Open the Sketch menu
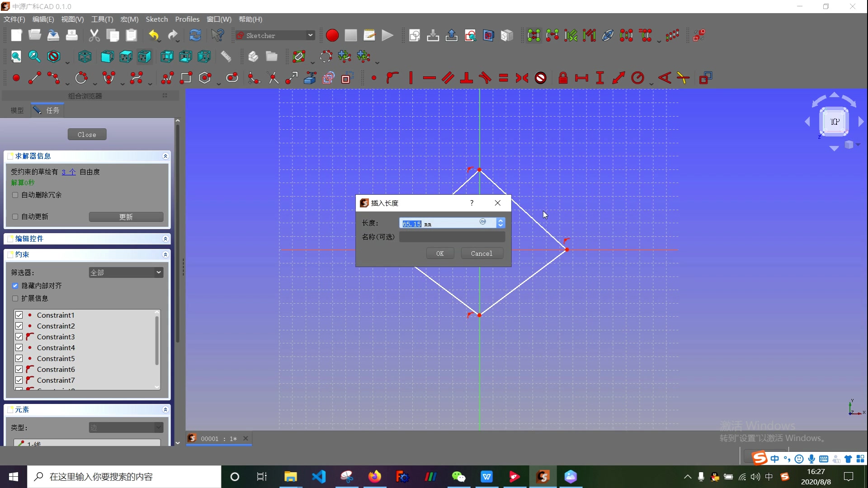This screenshot has height=488, width=868. click(x=156, y=19)
